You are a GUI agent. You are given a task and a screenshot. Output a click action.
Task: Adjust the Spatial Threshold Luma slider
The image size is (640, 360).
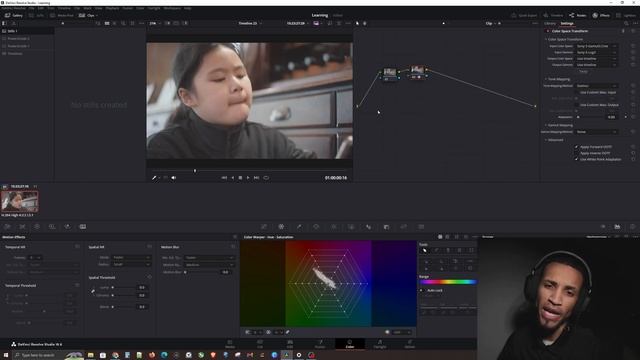(123, 287)
